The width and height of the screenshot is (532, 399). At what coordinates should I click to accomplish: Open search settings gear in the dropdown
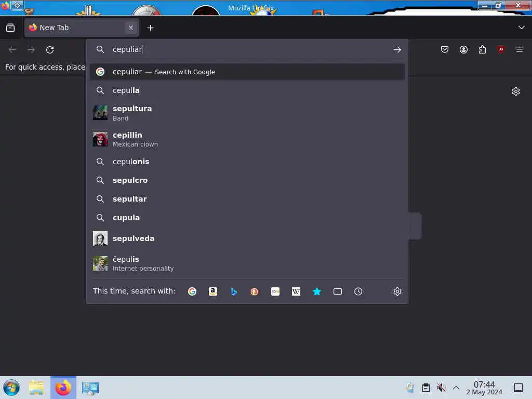pos(397,291)
